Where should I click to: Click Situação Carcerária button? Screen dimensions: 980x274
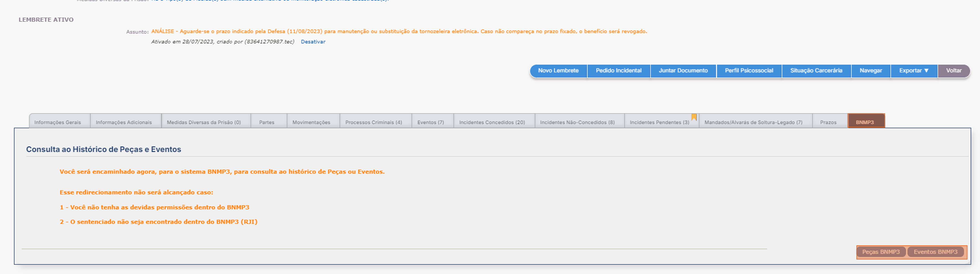point(817,71)
